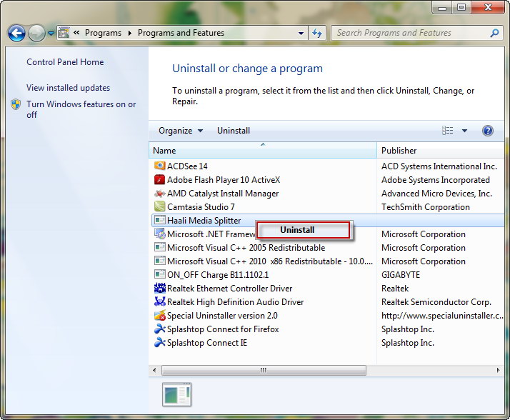Click the Special Uninstaller icon
Image resolution: width=510 pixels, height=420 pixels.
(x=160, y=315)
